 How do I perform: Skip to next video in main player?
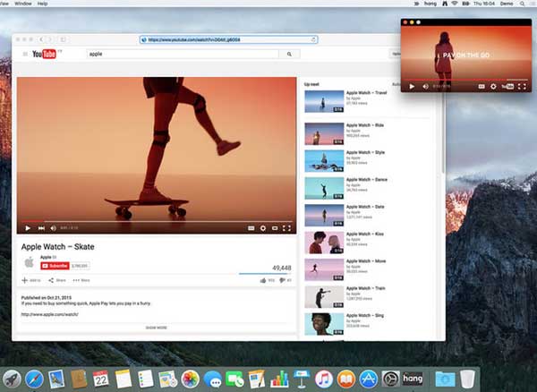41,228
